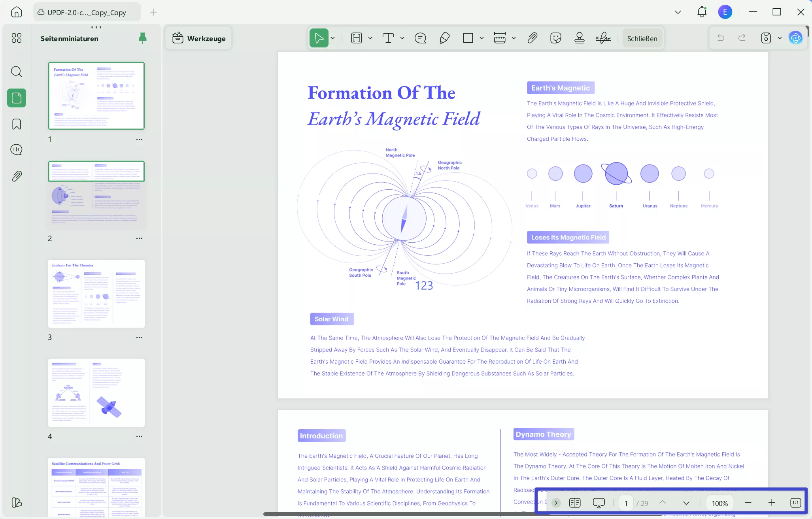Screen dimensions: 812x519
Task: Select the cursor selection tool
Action: pyautogui.click(x=319, y=38)
